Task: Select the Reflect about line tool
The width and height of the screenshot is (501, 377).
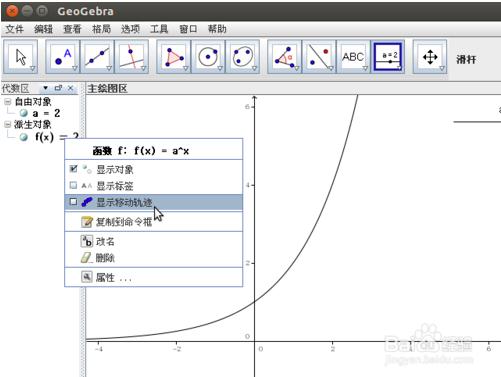Action: point(319,57)
